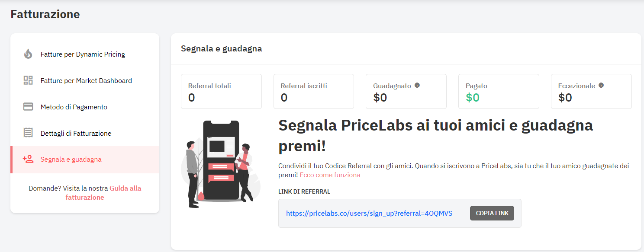Image resolution: width=644 pixels, height=252 pixels.
Task: Select Metodo di Pagamento menu item
Action: [x=85, y=107]
